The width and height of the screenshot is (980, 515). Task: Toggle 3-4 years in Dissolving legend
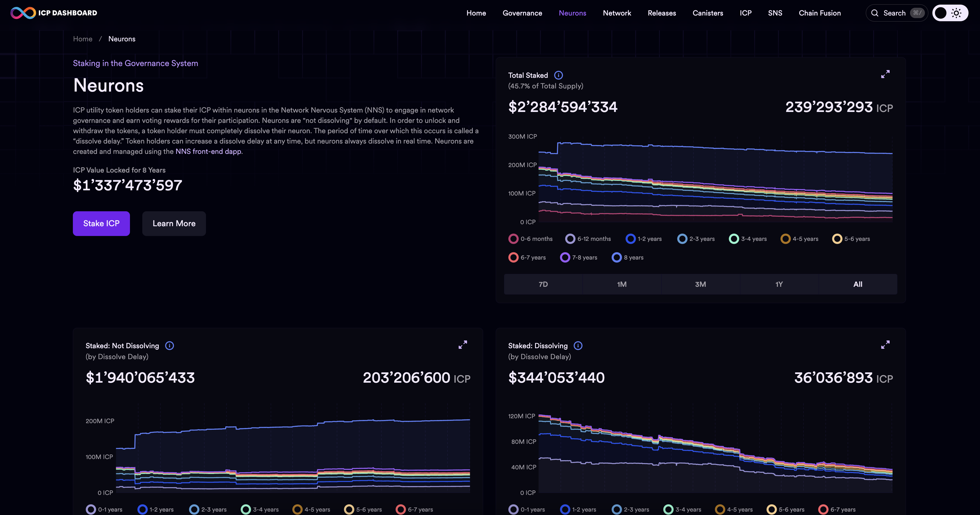tap(682, 509)
